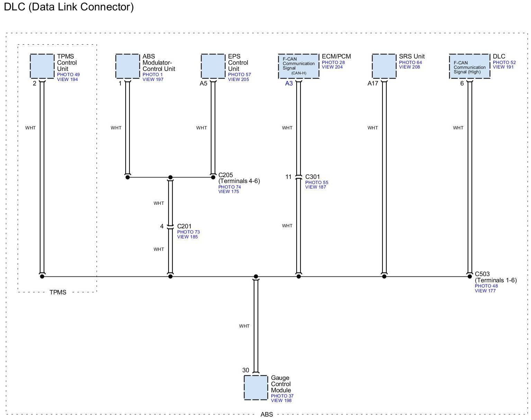Image resolution: width=531 pixels, height=420 pixels.
Task: Open PHOTO 74 for connector C205
Action: coord(229,187)
